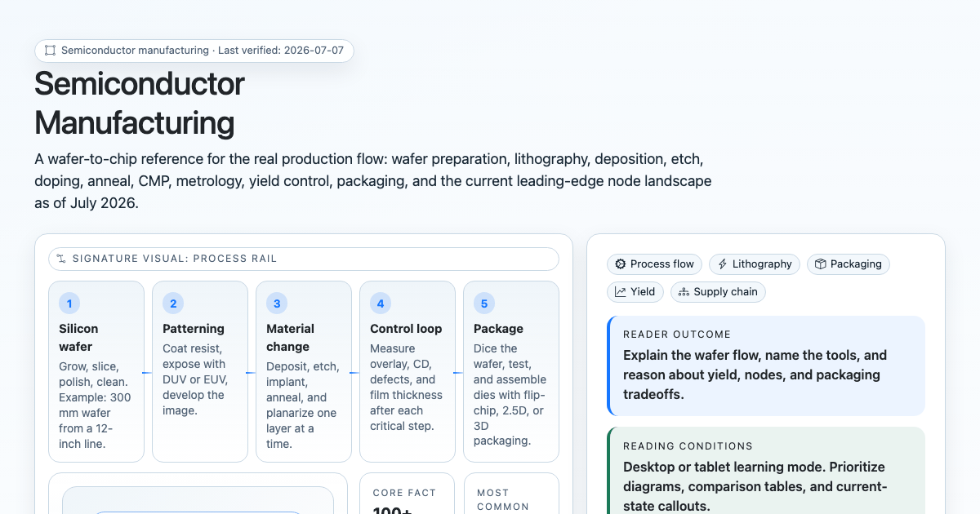
Task: Click the Reader Outcome callout
Action: 766,366
